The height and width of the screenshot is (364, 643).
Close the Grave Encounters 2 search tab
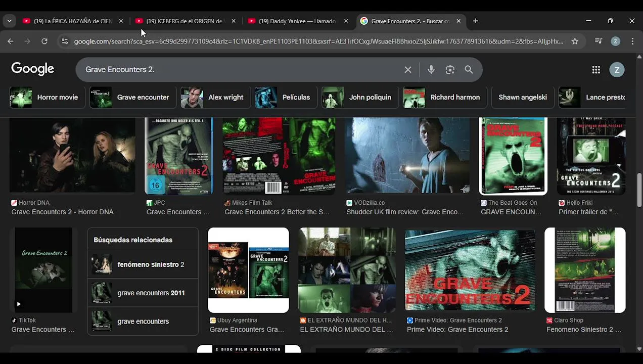tap(458, 21)
